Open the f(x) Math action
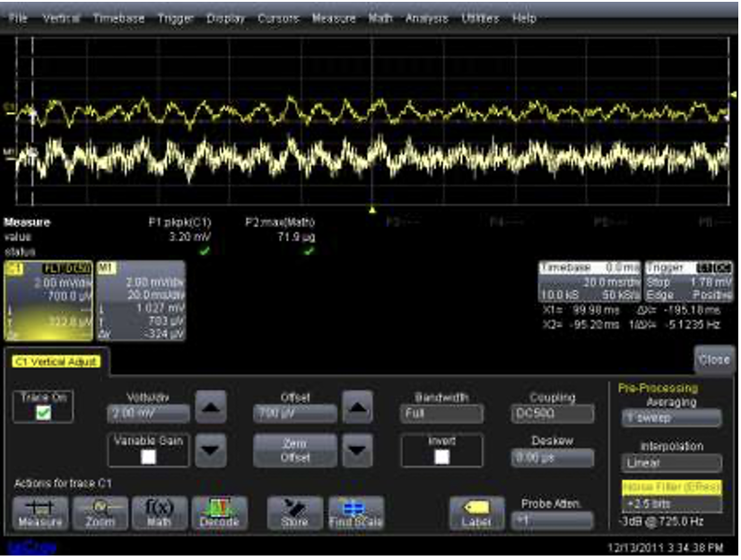 160,512
